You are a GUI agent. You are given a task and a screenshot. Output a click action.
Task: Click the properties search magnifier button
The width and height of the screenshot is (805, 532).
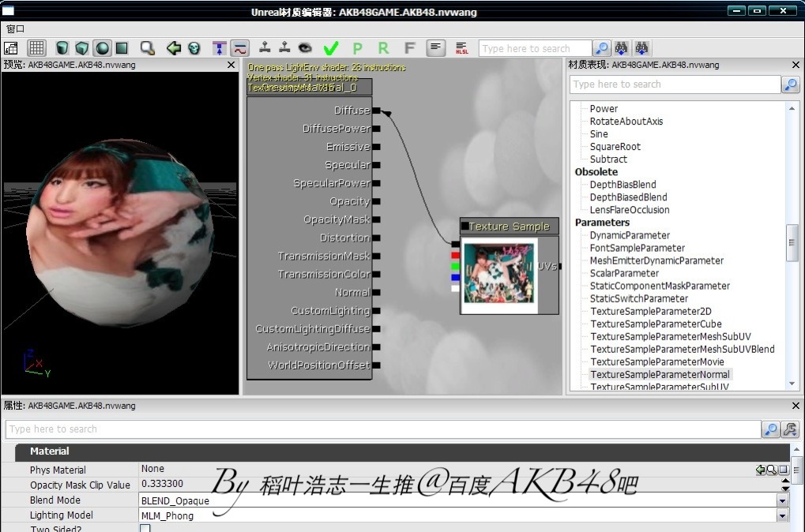point(770,429)
